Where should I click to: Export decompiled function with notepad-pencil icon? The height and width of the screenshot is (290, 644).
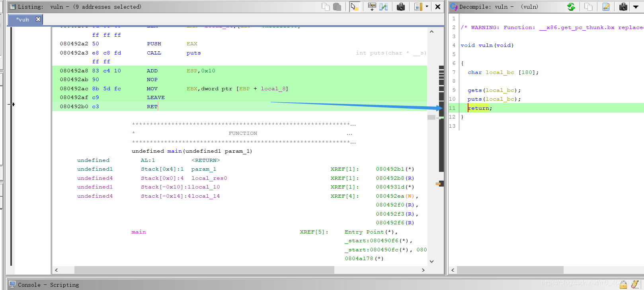coord(606,7)
